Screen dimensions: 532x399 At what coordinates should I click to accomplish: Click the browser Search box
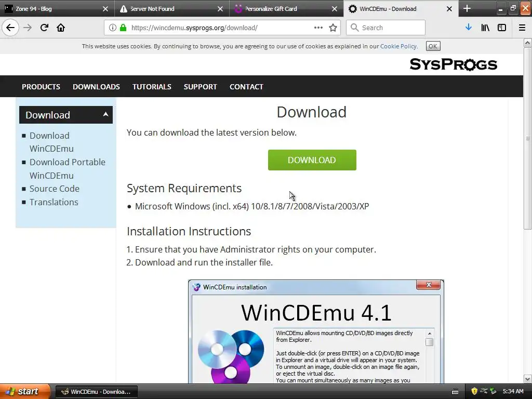[385, 28]
